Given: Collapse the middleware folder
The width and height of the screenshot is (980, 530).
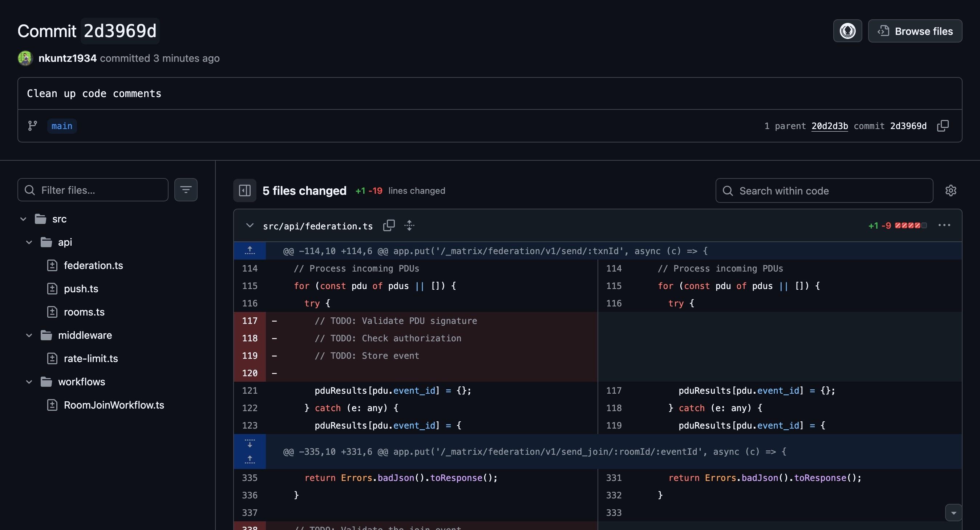Looking at the screenshot, I should click(x=29, y=335).
